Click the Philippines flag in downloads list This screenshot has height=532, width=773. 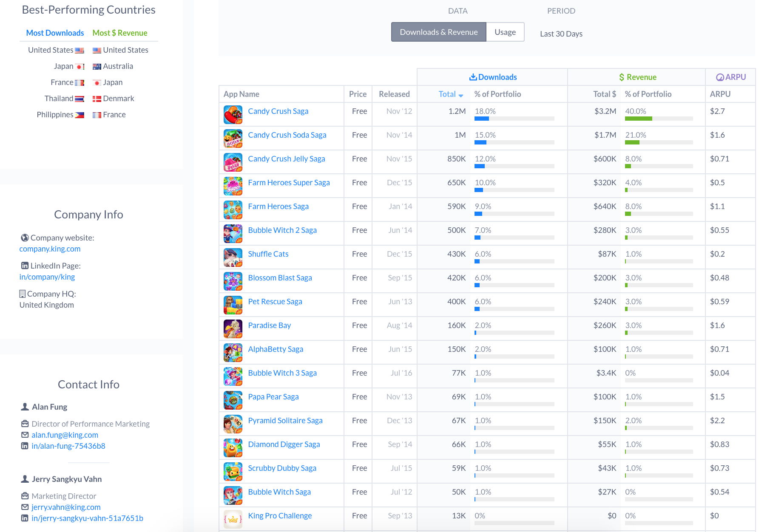(80, 115)
